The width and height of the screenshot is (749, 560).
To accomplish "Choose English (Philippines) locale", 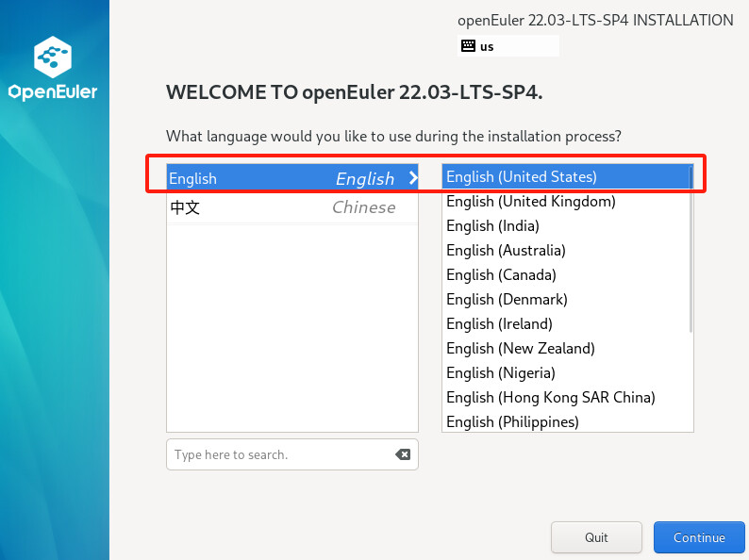I will tap(566, 422).
